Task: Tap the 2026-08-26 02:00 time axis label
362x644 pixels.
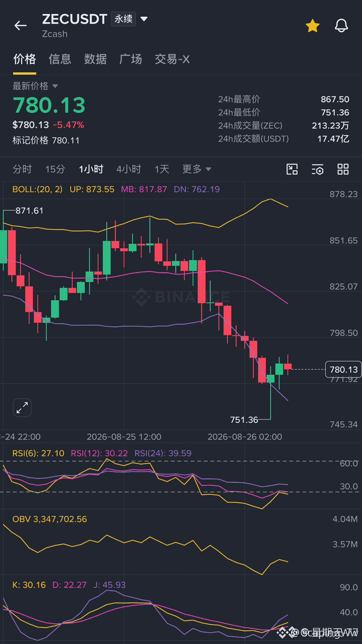Action: click(x=245, y=436)
